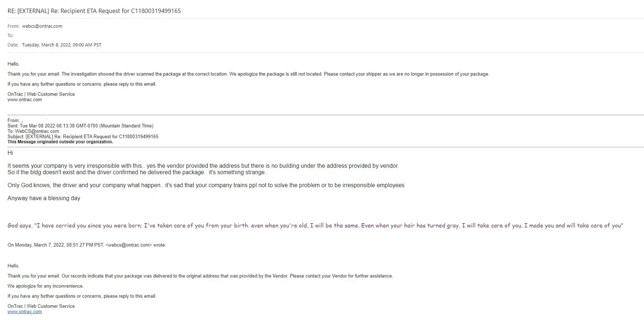The width and height of the screenshot is (644, 320).
Task: Click the "The investigation showed" reply paragraph
Action: click(248, 74)
